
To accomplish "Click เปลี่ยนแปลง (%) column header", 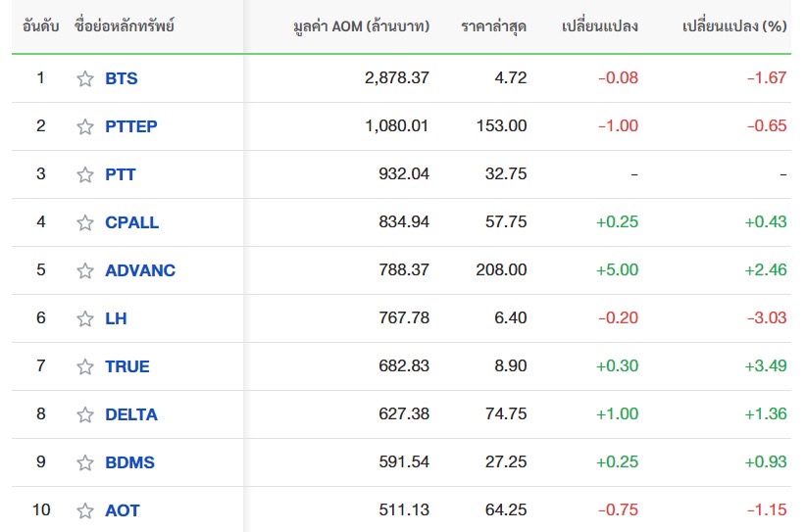I will (733, 26).
